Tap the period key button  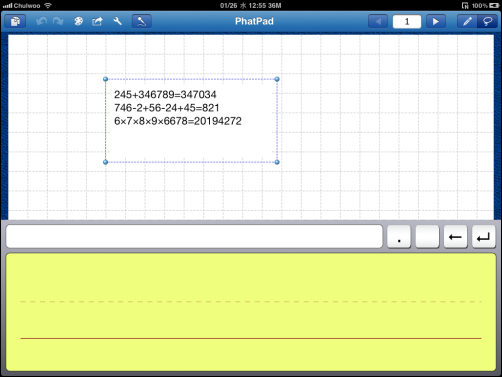tap(399, 237)
